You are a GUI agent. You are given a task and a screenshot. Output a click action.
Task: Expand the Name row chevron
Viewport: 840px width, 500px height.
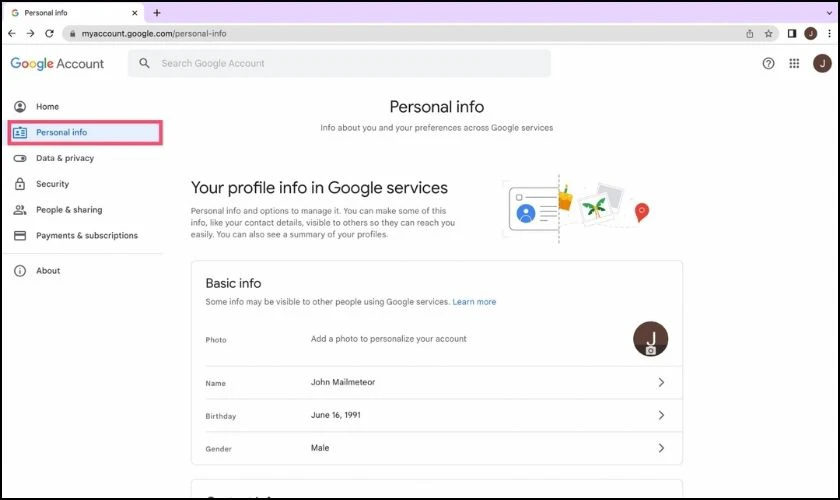(661, 382)
